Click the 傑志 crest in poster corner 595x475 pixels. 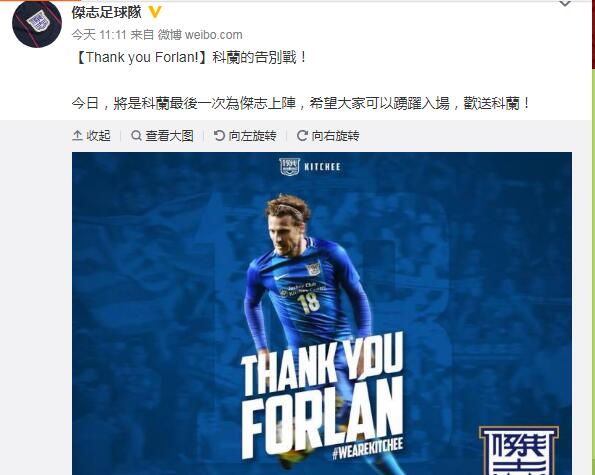519,450
